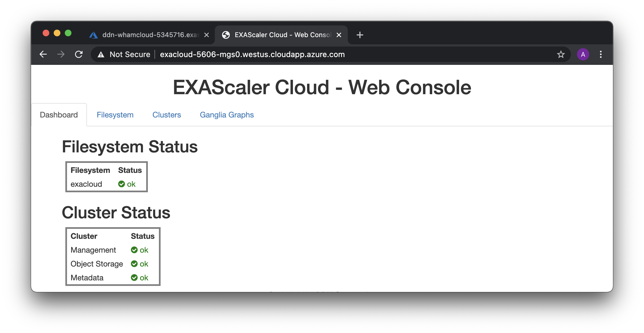Viewport: 644px width, 333px height.
Task: Click the macOS green fullscreen button
Action: [x=68, y=33]
